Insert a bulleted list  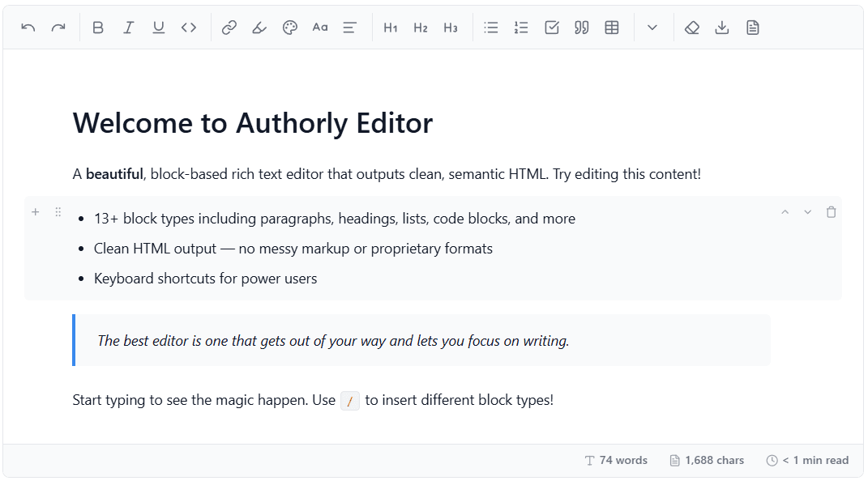(491, 28)
